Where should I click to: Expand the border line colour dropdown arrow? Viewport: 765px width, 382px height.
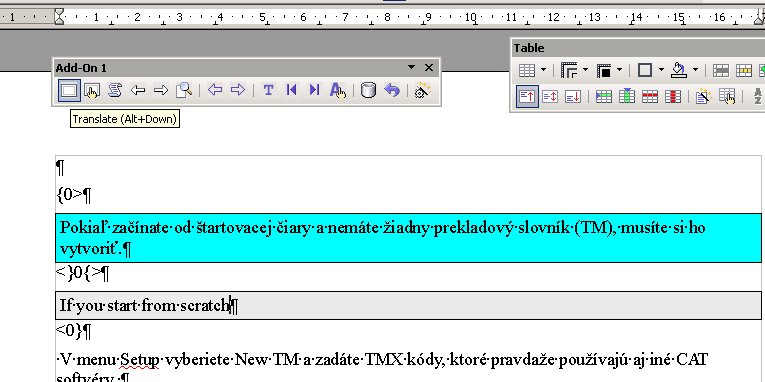(619, 71)
